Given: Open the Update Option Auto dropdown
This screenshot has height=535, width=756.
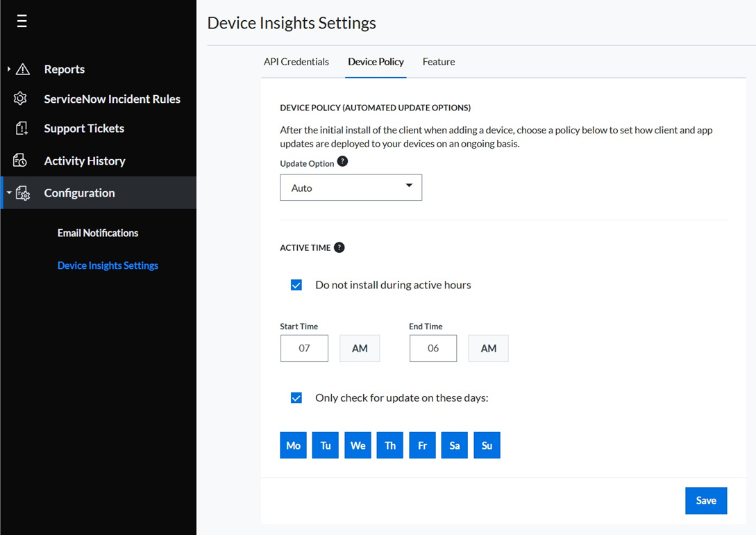Looking at the screenshot, I should tap(351, 188).
